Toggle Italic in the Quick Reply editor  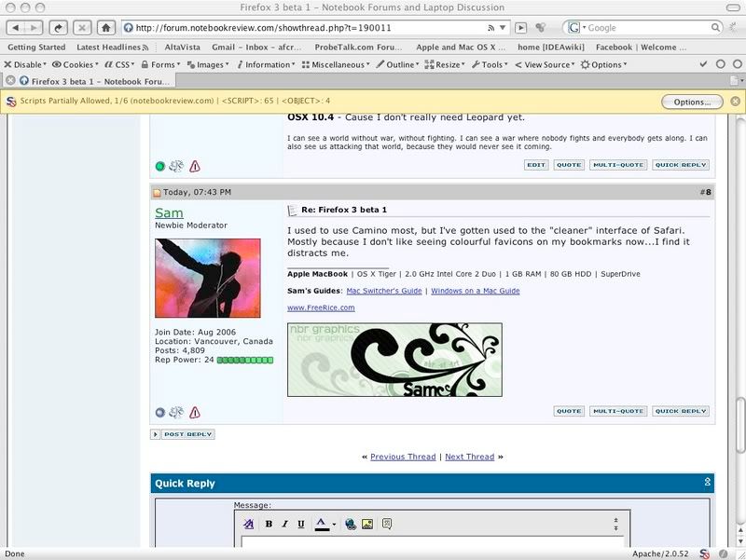click(x=284, y=524)
